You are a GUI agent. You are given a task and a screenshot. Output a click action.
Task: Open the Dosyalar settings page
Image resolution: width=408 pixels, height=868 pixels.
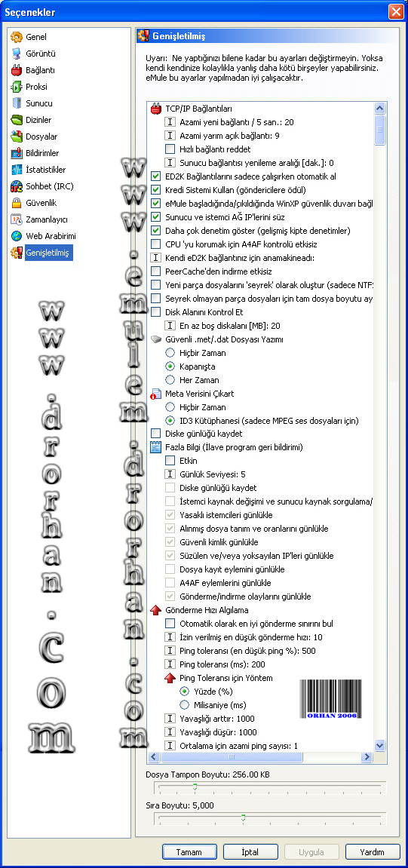41,136
